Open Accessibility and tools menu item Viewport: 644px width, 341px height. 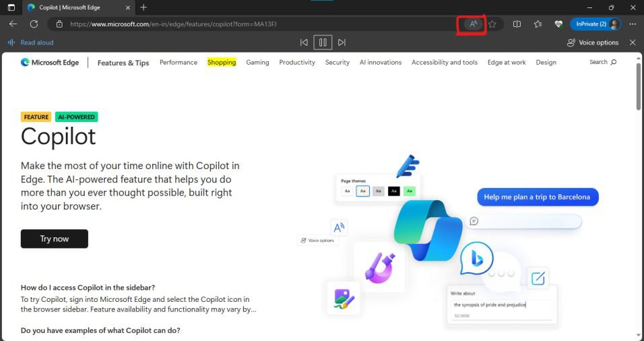pyautogui.click(x=445, y=63)
